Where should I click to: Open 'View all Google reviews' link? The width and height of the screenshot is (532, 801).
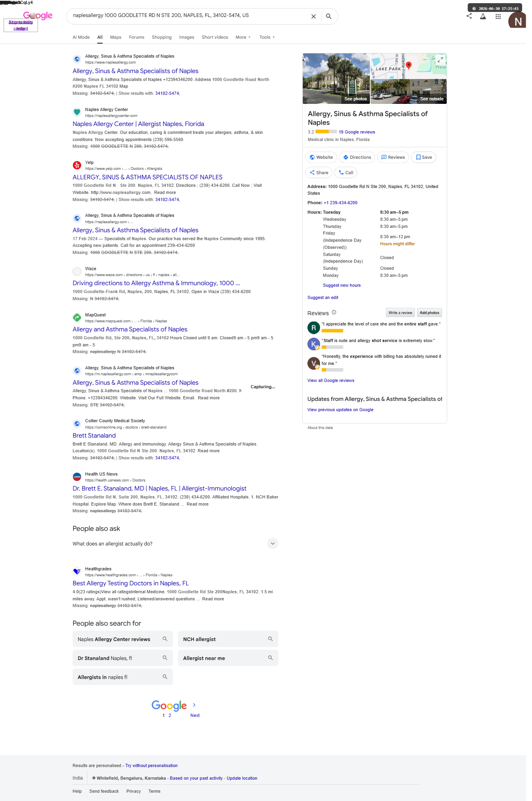pyautogui.click(x=331, y=380)
